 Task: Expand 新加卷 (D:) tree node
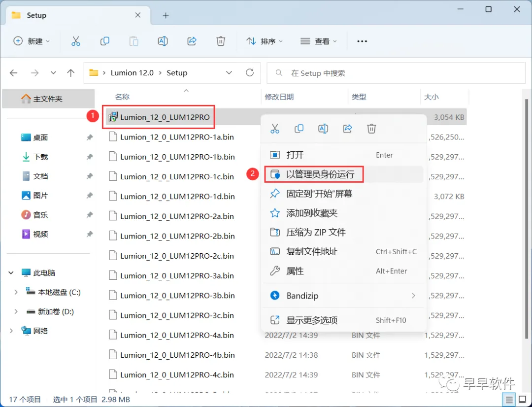[16, 311]
